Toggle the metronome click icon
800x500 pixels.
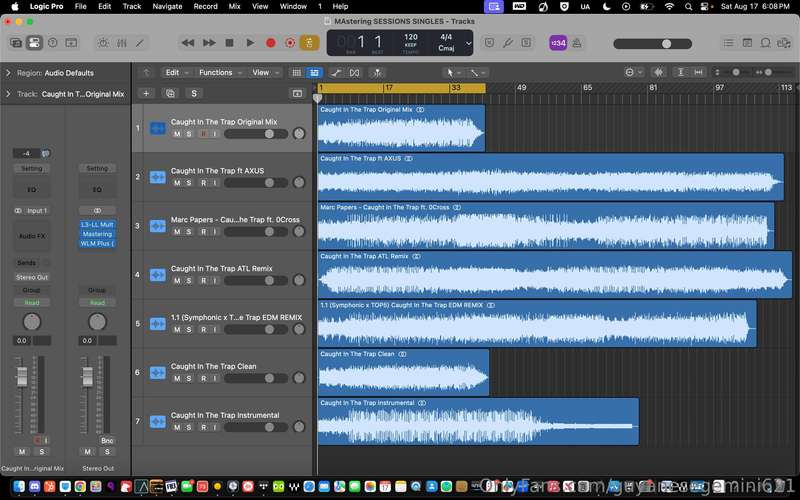click(577, 43)
